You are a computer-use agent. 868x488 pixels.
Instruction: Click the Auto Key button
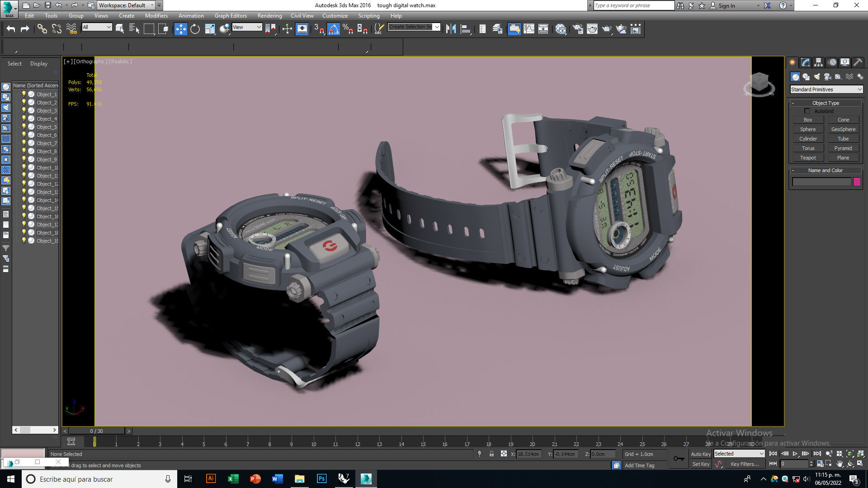click(701, 454)
